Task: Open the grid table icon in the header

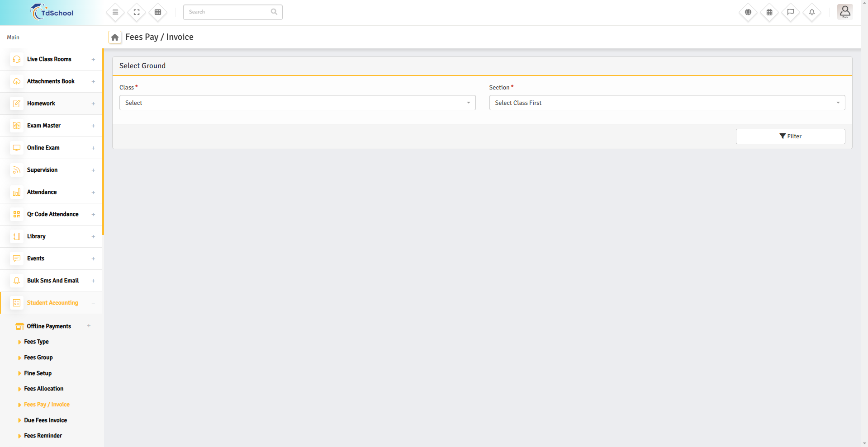Action: coord(158,12)
